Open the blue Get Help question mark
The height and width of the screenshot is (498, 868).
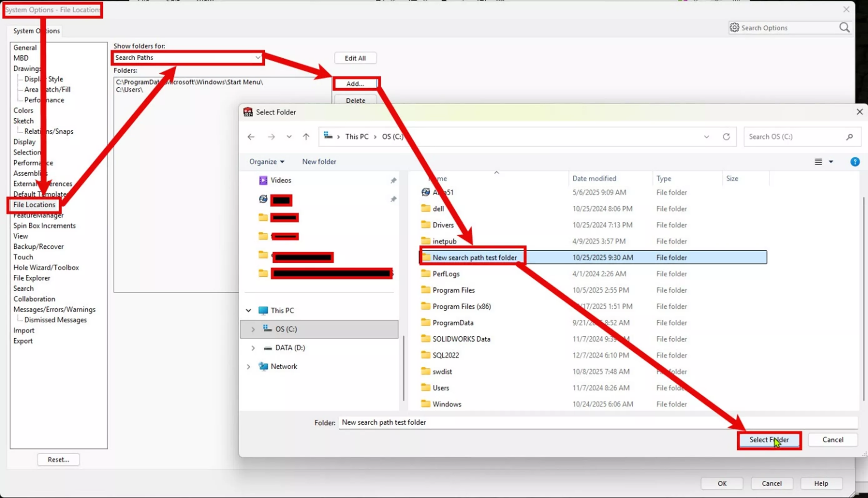click(x=855, y=162)
